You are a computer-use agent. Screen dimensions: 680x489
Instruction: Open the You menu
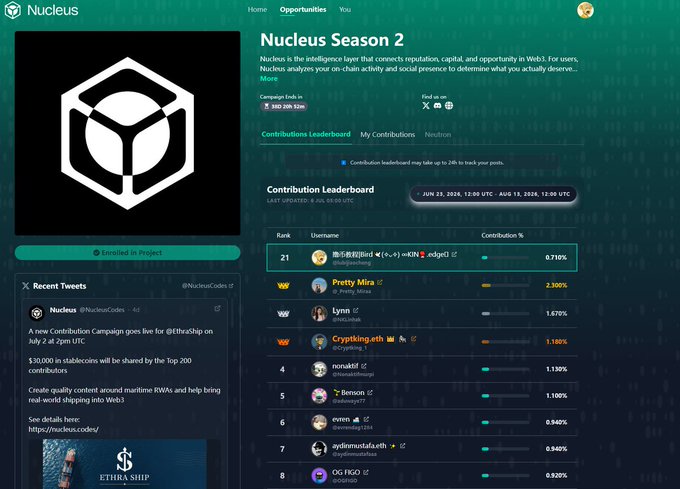[345, 10]
